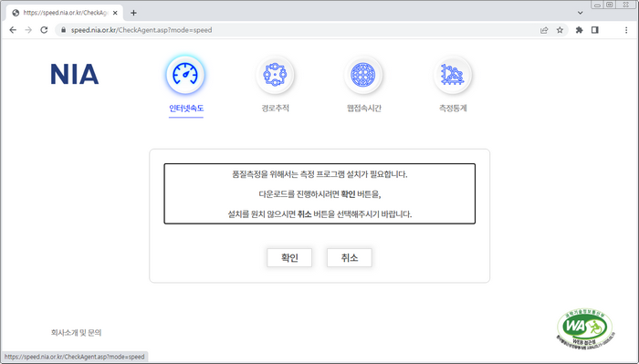
Task: Share this page from address bar
Action: (x=544, y=30)
